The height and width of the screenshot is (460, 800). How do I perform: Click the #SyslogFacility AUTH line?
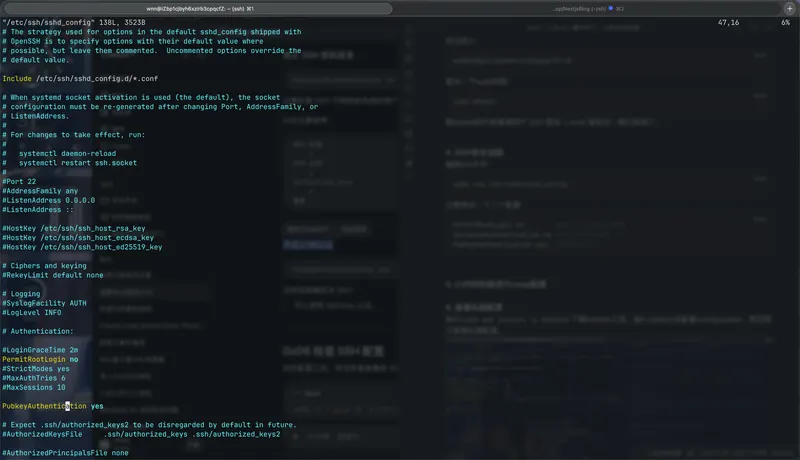[x=44, y=303]
